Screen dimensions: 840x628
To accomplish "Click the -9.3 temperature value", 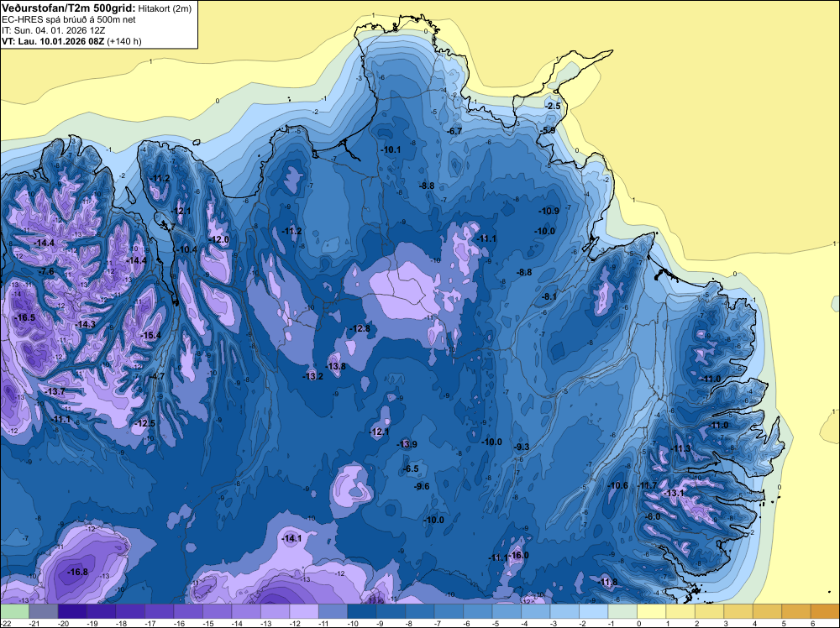I will tap(522, 447).
